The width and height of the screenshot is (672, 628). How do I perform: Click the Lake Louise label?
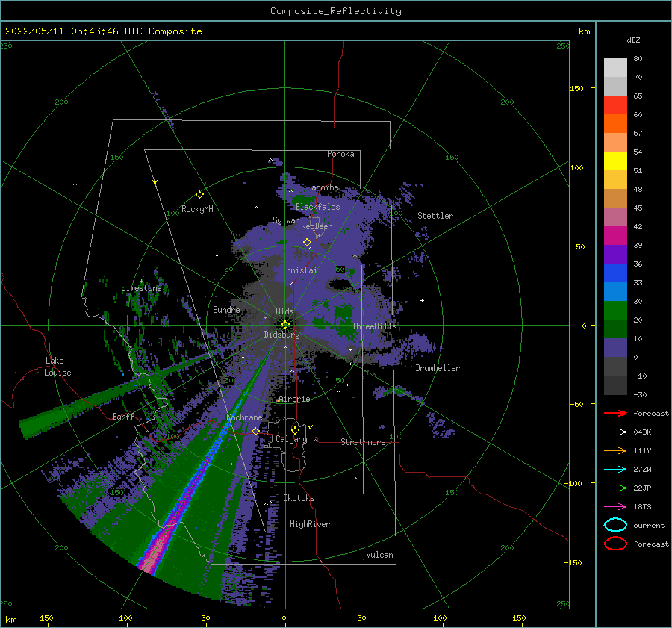coord(57,367)
